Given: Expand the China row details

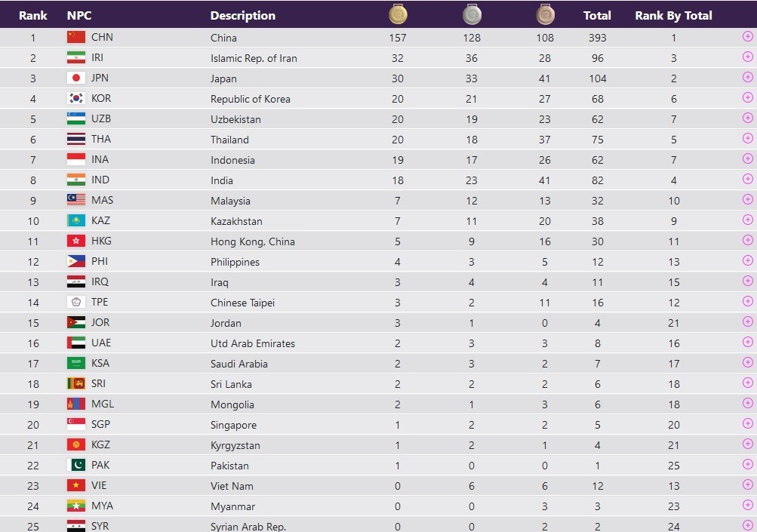Looking at the screenshot, I should [748, 36].
